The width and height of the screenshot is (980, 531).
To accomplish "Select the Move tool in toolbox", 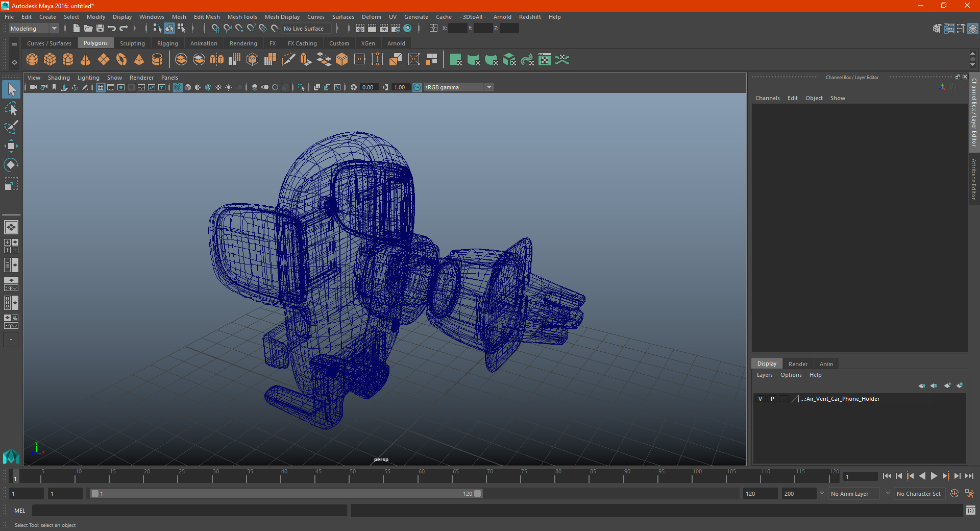I will point(11,147).
